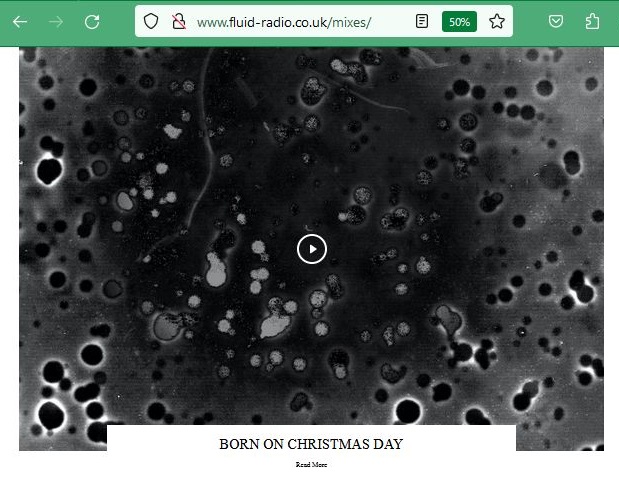Open the tracking protection shield panel
The height and width of the screenshot is (483, 619).
pos(151,21)
